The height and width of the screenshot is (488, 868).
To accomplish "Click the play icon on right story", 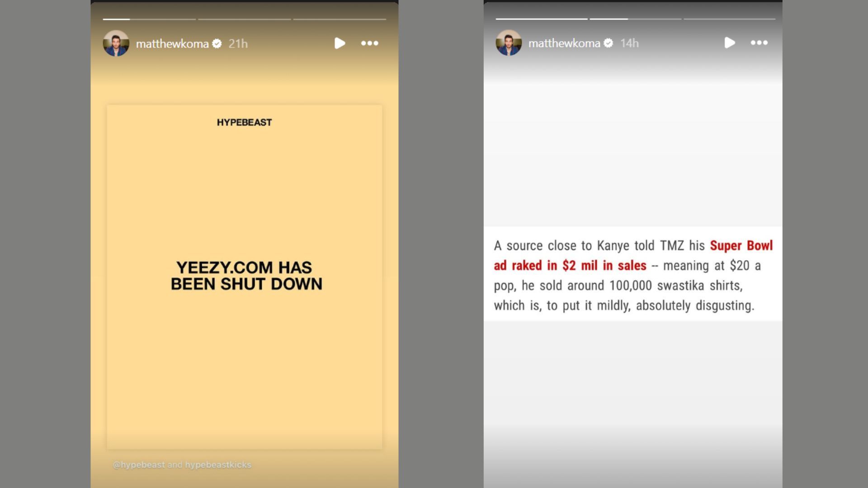I will pos(730,42).
